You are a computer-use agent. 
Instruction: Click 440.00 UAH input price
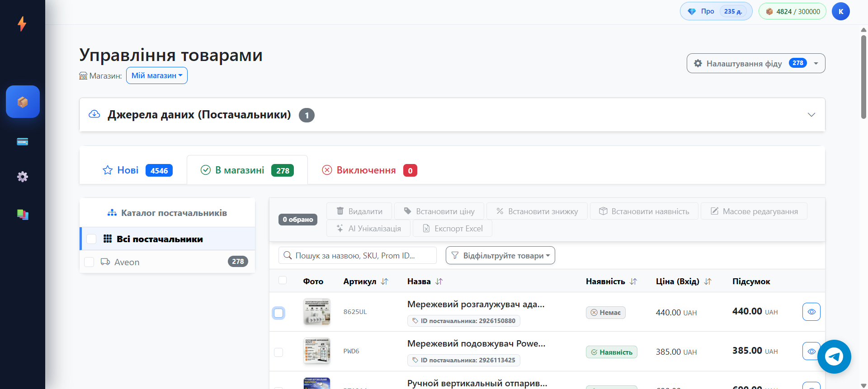(676, 313)
